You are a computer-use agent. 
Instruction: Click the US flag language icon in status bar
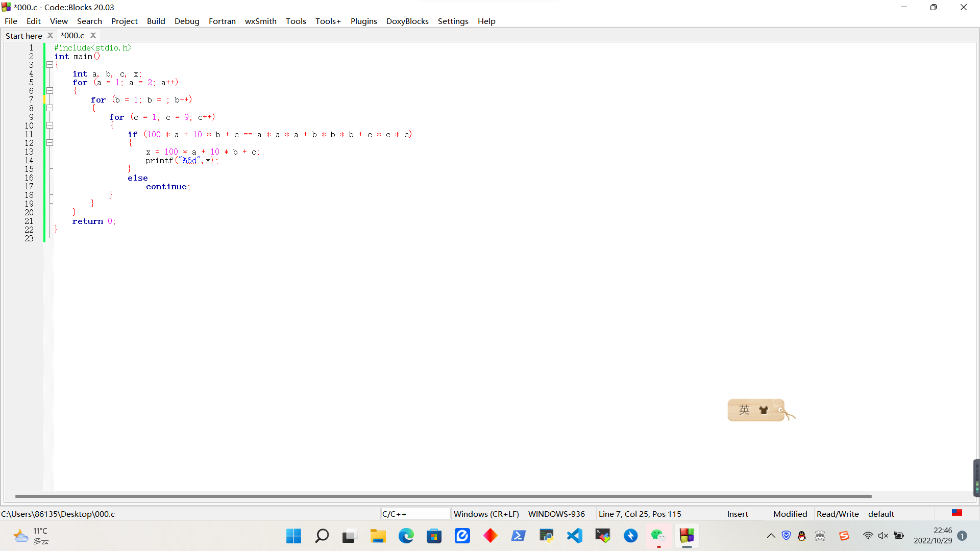click(957, 513)
